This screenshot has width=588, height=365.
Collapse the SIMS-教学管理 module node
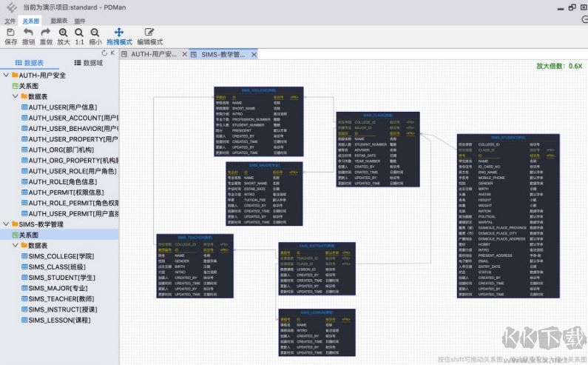click(7, 224)
